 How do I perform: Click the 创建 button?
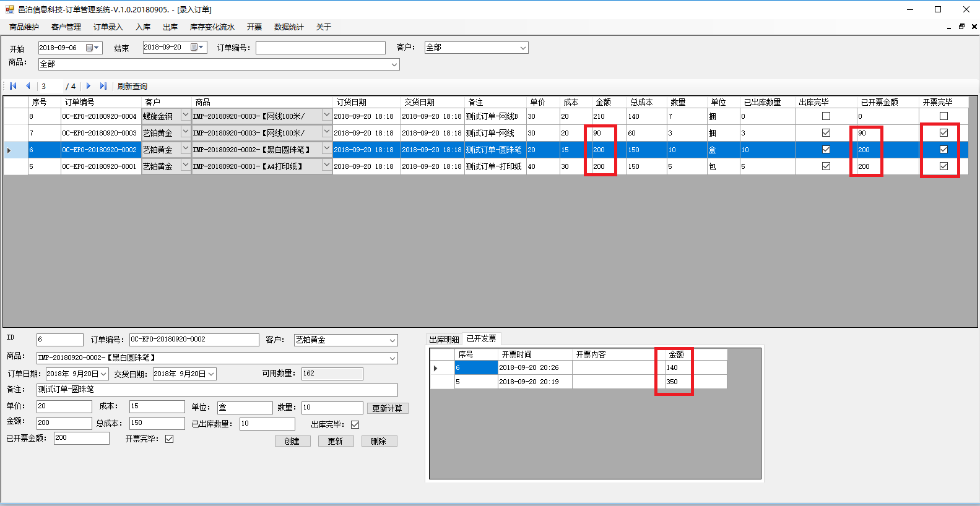(x=292, y=441)
